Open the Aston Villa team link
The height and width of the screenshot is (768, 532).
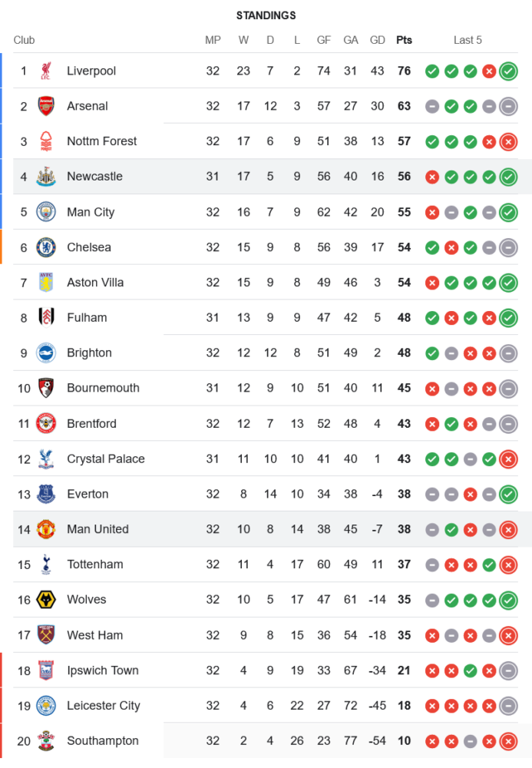click(x=95, y=283)
